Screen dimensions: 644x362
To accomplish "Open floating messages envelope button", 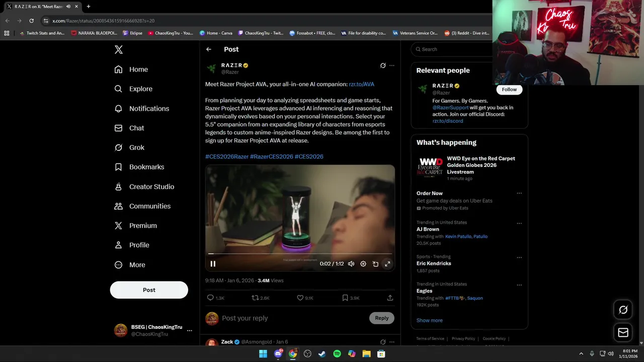I will 623,332.
